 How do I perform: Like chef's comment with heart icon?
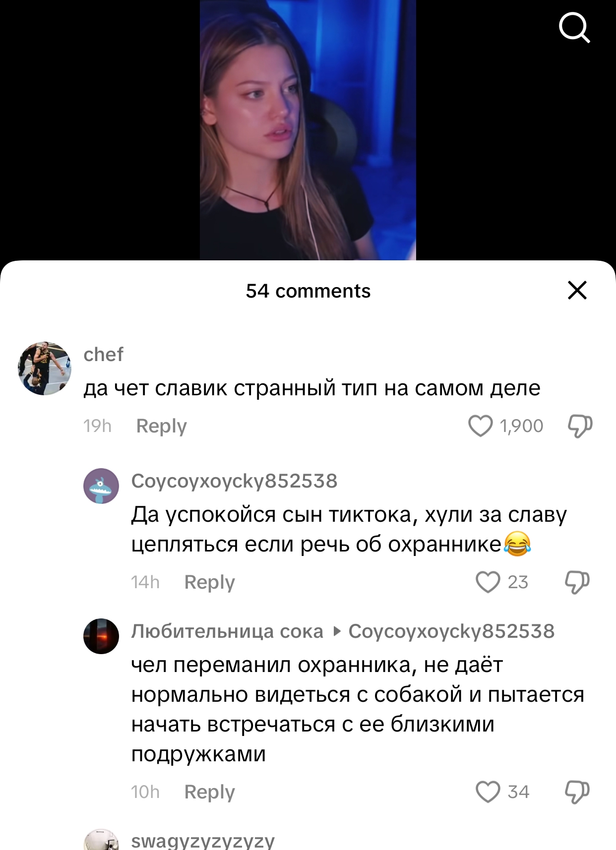pos(480,426)
